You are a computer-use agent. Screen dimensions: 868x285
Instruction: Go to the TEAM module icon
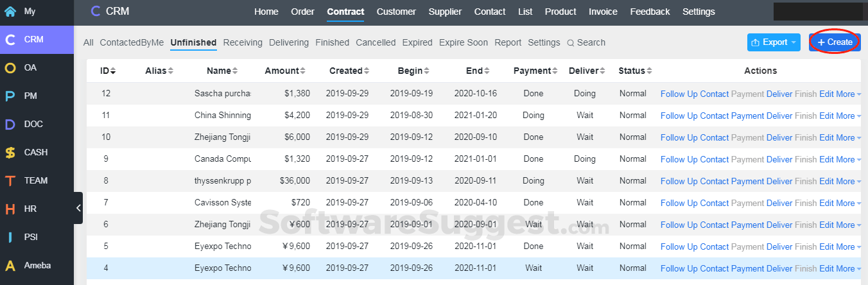point(10,180)
